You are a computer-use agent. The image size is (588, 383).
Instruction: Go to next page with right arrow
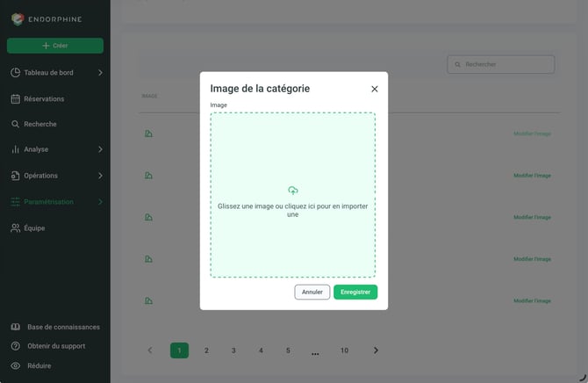(376, 350)
